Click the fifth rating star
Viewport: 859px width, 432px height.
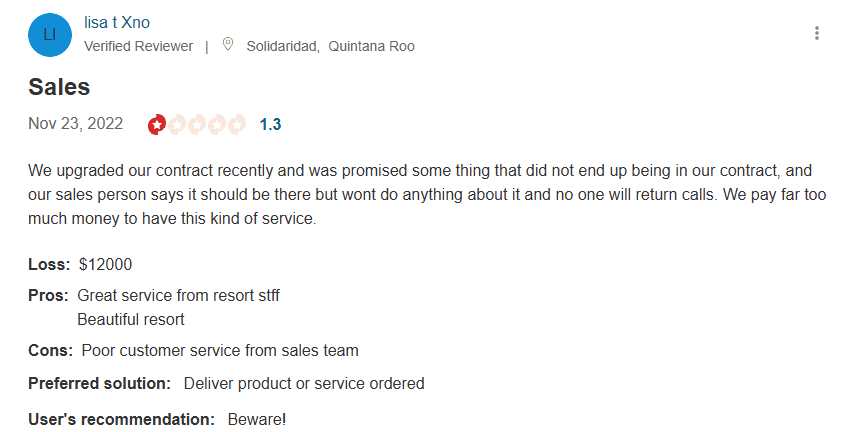click(237, 125)
